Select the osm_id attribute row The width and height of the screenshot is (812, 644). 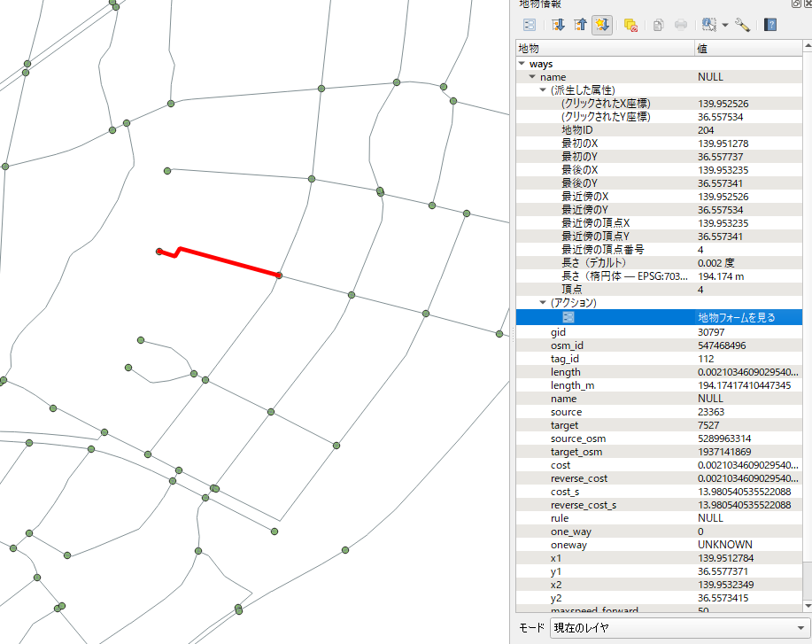pos(564,345)
